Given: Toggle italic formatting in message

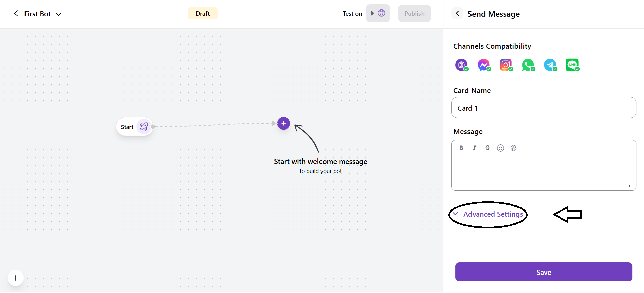Looking at the screenshot, I should [x=474, y=148].
